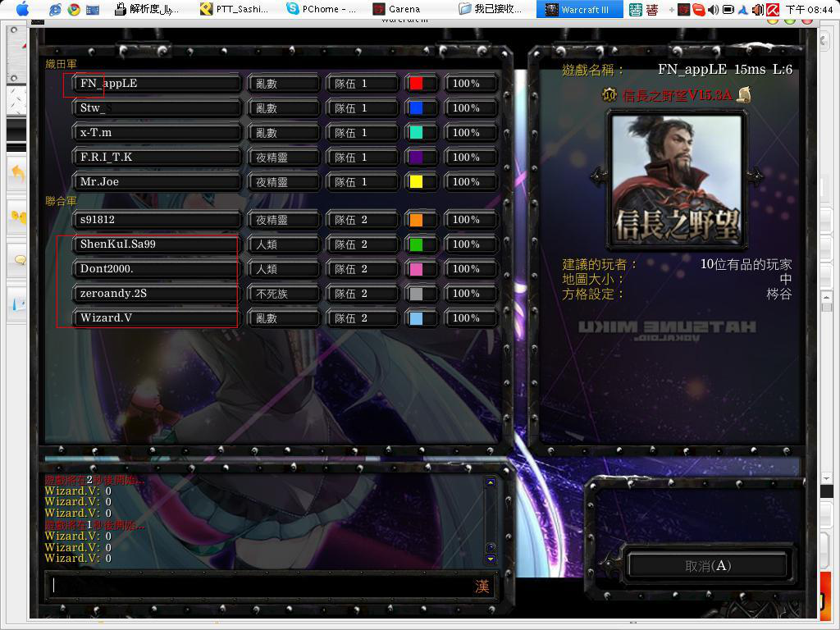
Task: Click the 聯合軍 team heading
Action: [x=61, y=202]
